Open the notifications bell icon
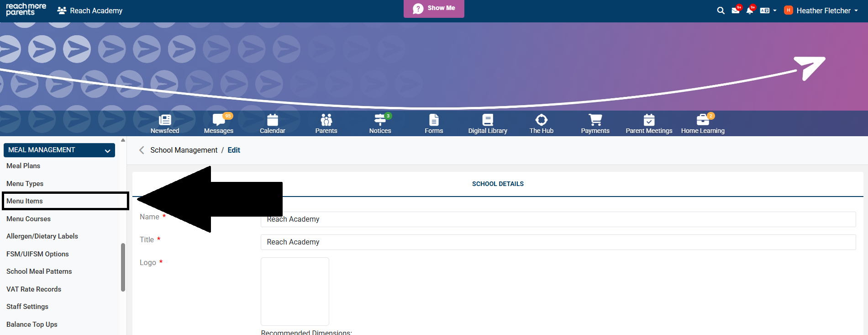This screenshot has width=868, height=335. tap(749, 11)
